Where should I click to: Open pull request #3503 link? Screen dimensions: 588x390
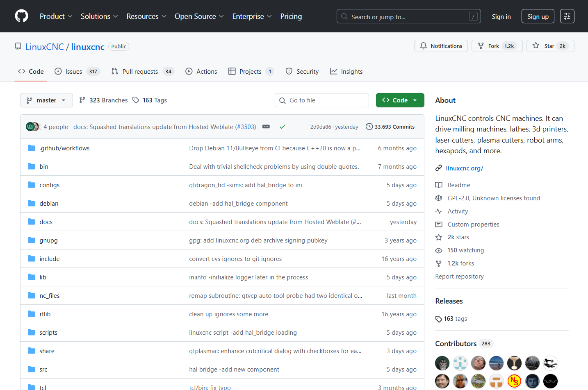coord(246,127)
